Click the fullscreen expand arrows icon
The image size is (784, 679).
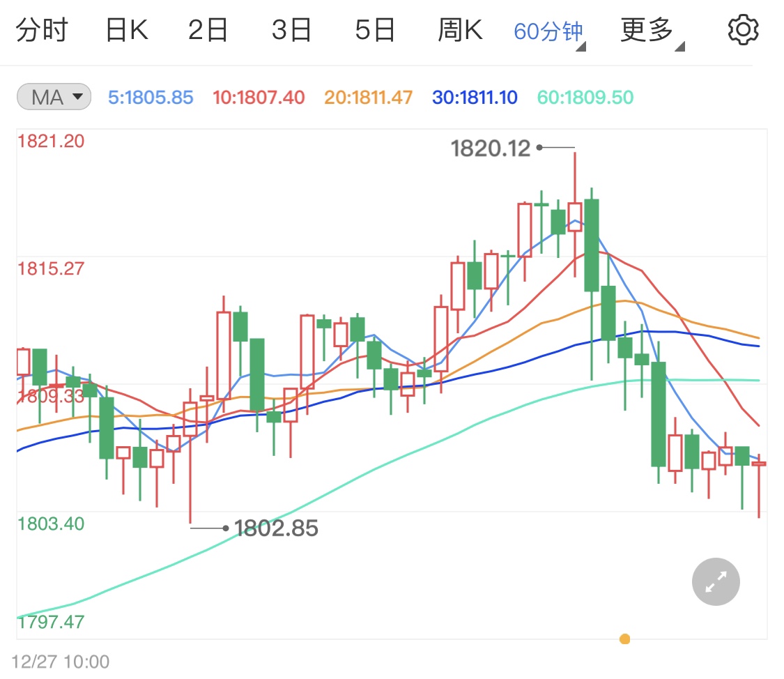pyautogui.click(x=715, y=581)
